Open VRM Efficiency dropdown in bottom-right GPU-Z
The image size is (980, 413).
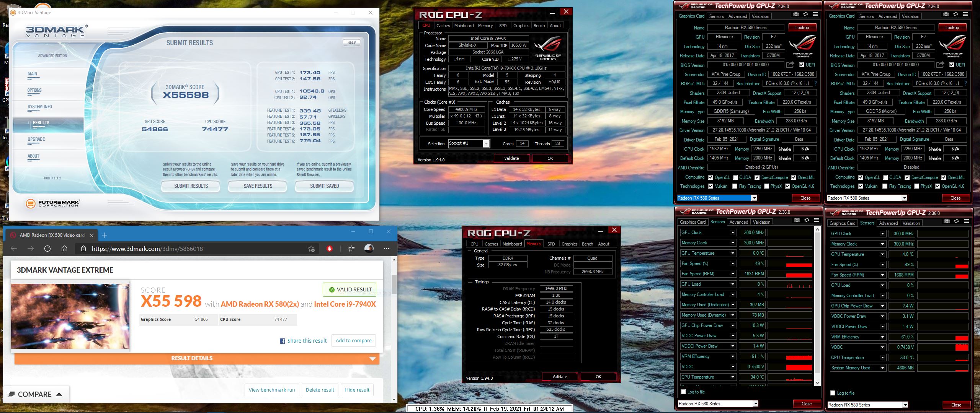click(882, 337)
